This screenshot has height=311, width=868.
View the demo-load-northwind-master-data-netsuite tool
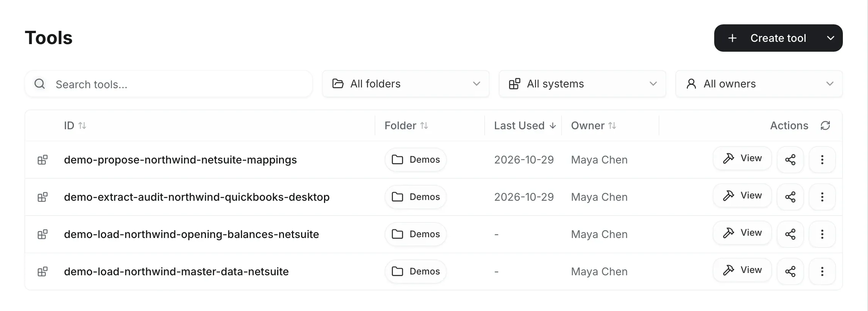(742, 270)
